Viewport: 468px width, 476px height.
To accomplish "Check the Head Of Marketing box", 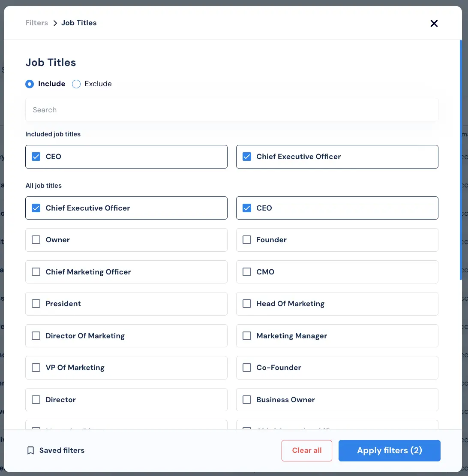I will point(247,304).
